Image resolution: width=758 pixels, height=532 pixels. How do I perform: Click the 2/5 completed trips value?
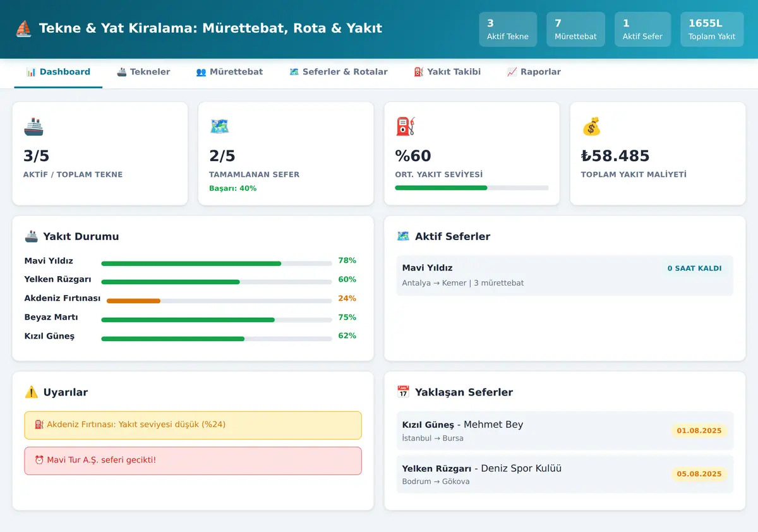click(222, 156)
